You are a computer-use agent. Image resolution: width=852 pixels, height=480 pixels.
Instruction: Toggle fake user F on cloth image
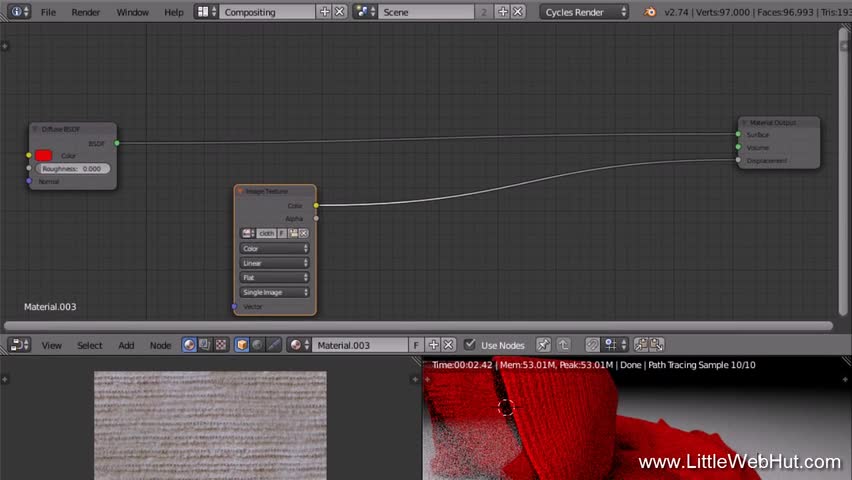pos(282,233)
